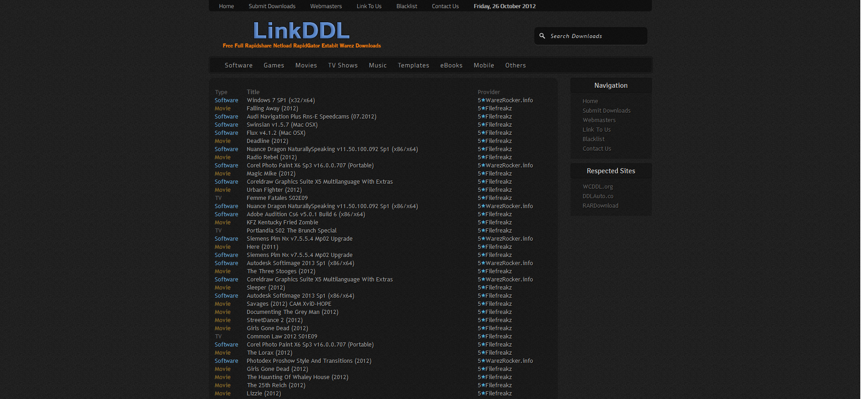Open the Falling Away (2012) listing

click(272, 109)
